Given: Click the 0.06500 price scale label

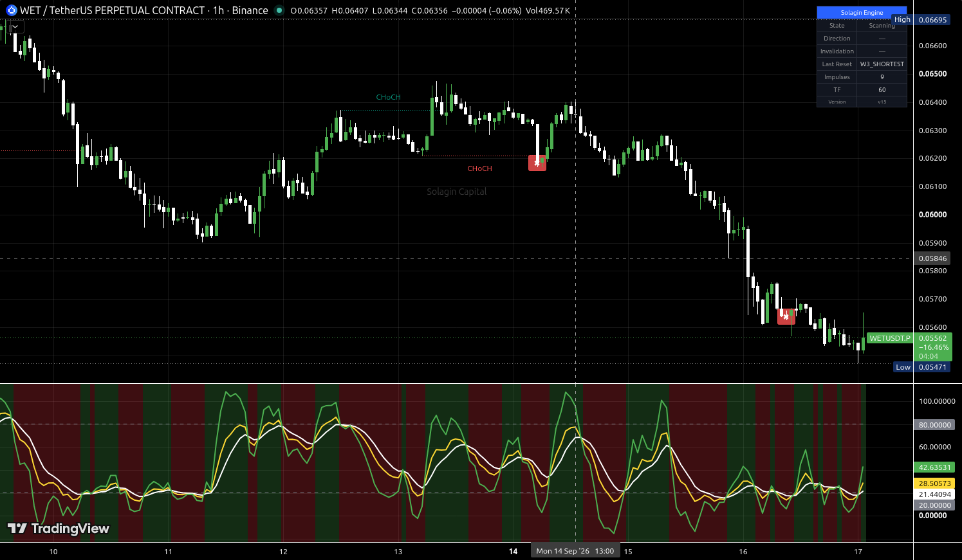Looking at the screenshot, I should [x=932, y=74].
